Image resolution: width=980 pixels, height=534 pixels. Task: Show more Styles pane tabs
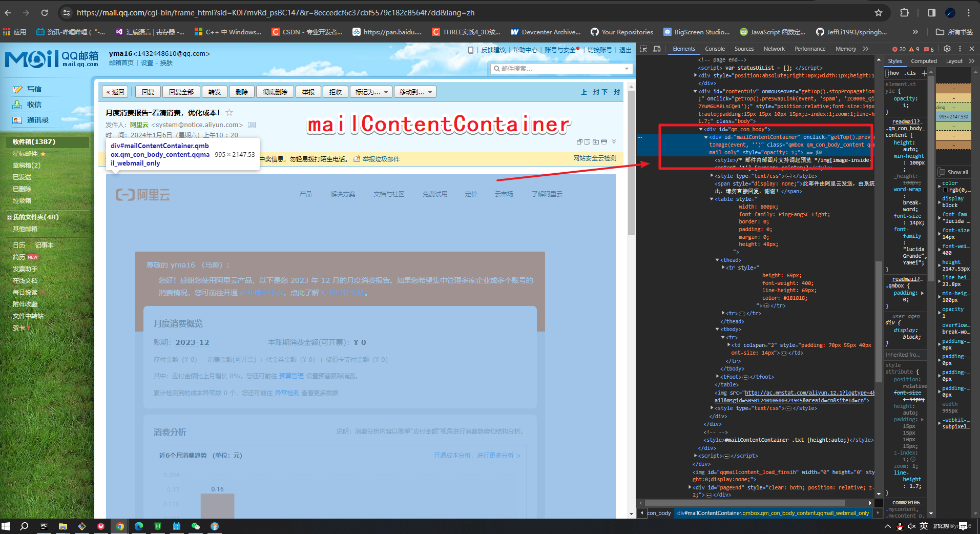[x=971, y=61]
